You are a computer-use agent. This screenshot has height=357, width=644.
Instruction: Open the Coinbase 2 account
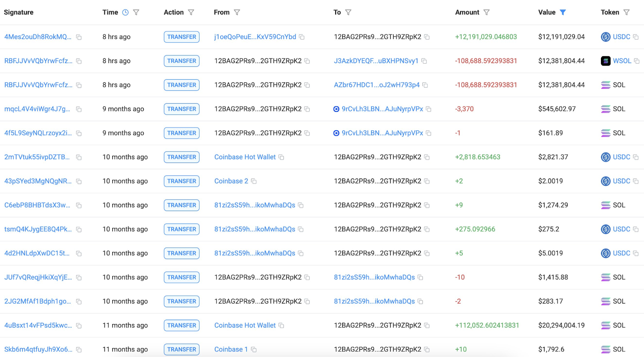(231, 181)
